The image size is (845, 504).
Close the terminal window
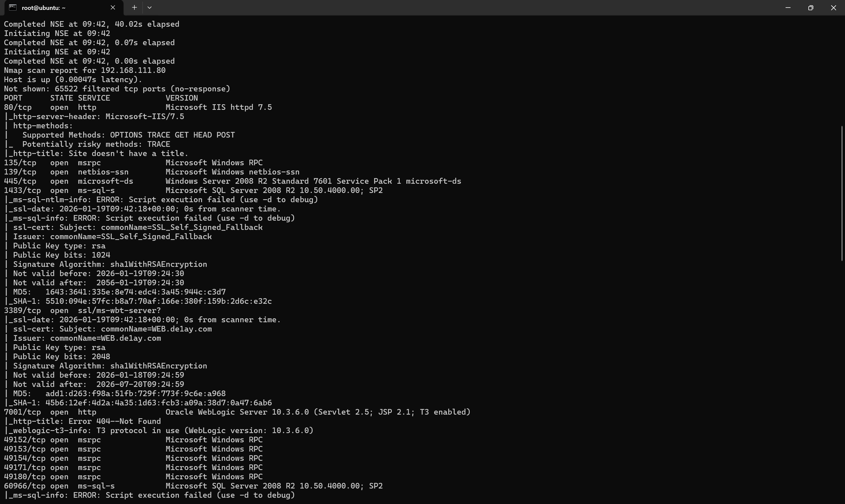point(833,8)
